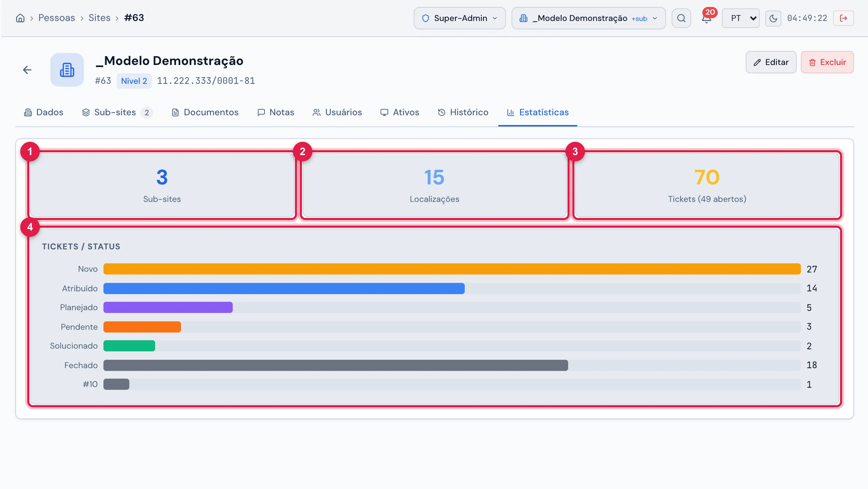Toggle dark mode moon icon
The width and height of the screenshot is (868, 489).
point(773,18)
